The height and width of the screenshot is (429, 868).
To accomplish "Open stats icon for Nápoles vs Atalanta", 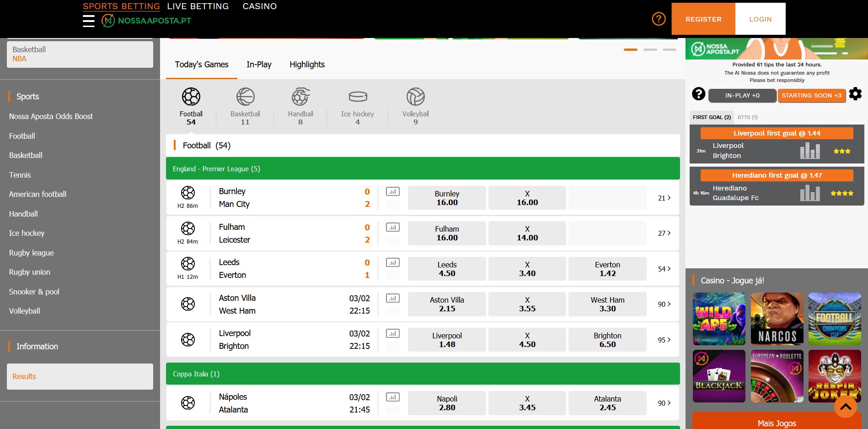I will click(393, 397).
